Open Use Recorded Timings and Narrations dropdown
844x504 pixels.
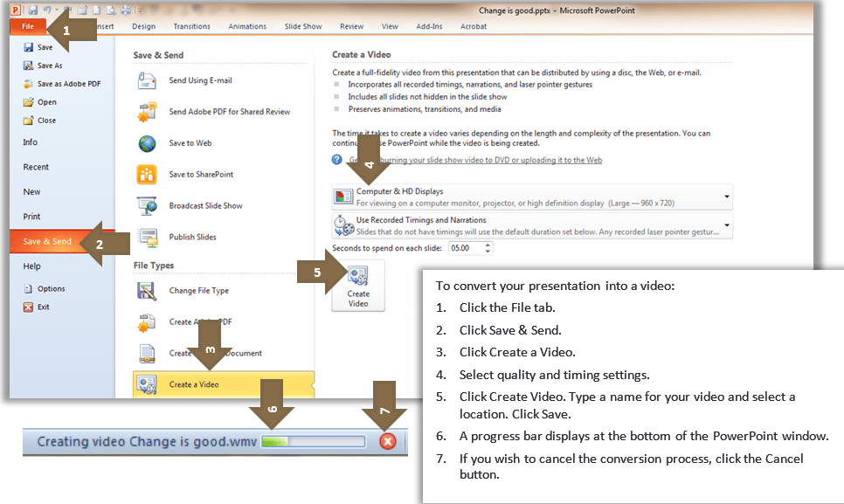[x=726, y=225]
